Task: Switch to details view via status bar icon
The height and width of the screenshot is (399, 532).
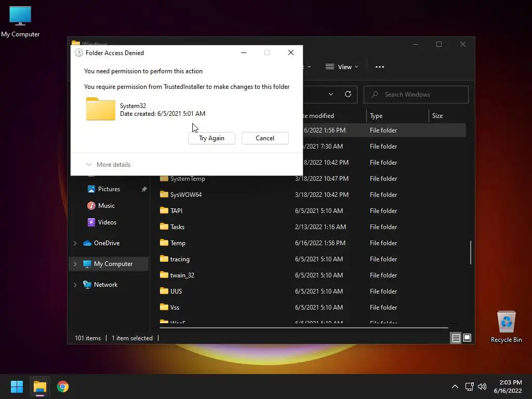Action: [456, 338]
